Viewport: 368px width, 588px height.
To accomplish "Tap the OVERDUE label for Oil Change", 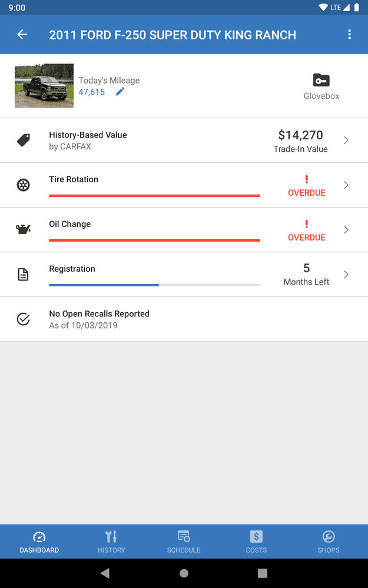I will pos(306,237).
